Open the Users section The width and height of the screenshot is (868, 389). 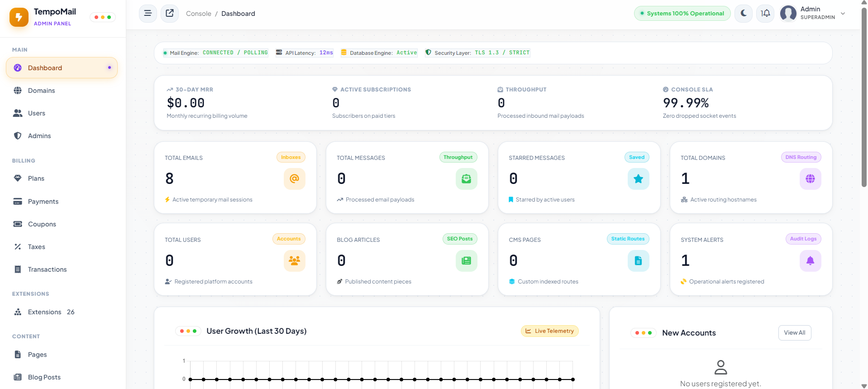pyautogui.click(x=62, y=113)
